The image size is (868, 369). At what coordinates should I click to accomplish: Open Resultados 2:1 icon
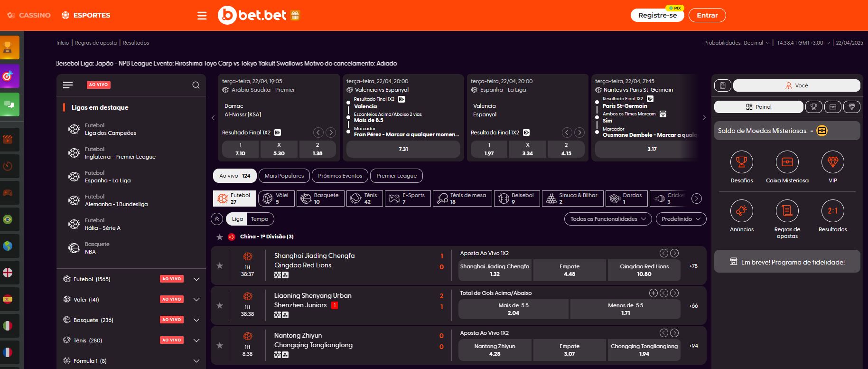(x=833, y=211)
